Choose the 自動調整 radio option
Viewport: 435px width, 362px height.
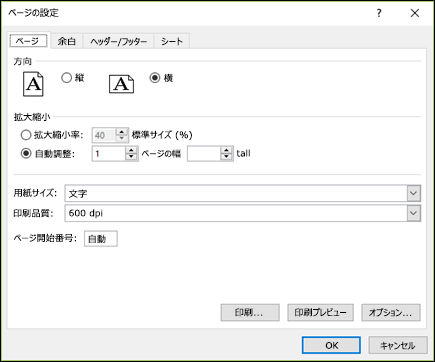26,154
